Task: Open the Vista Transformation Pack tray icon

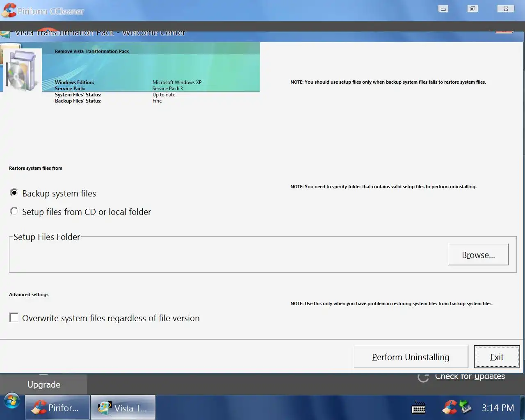Action: [466, 407]
